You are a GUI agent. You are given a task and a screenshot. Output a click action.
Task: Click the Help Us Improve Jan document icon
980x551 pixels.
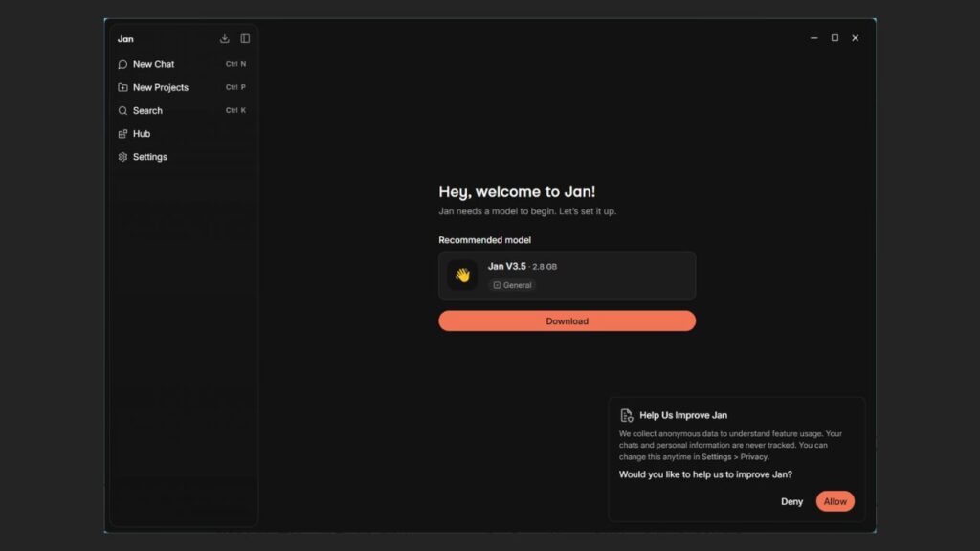tap(626, 415)
